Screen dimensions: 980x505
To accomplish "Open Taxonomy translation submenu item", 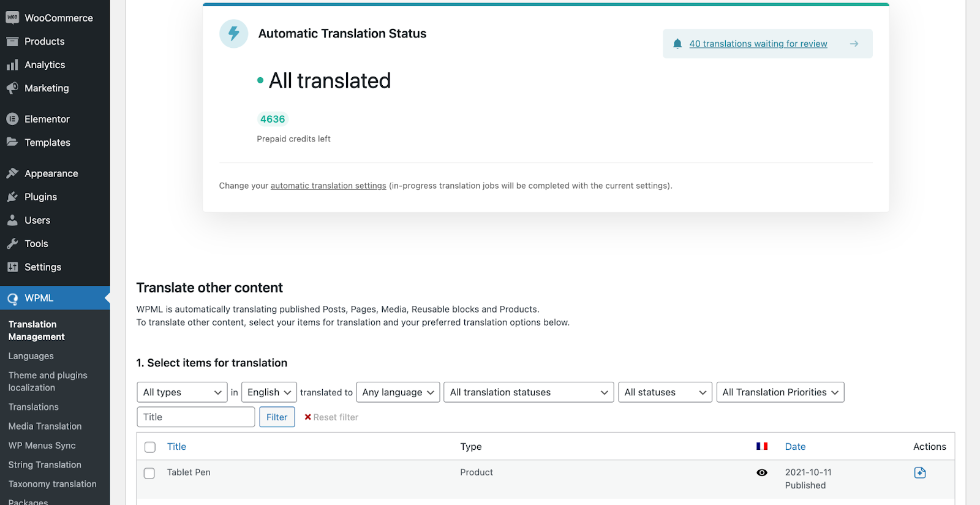I will click(x=53, y=484).
